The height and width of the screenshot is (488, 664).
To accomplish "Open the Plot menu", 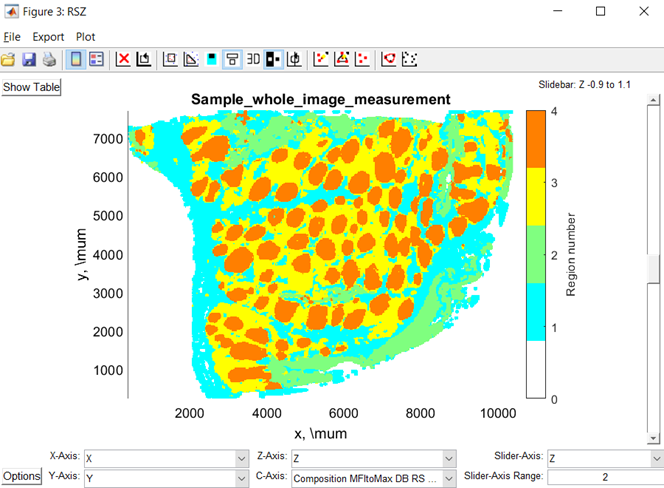I will [x=86, y=37].
